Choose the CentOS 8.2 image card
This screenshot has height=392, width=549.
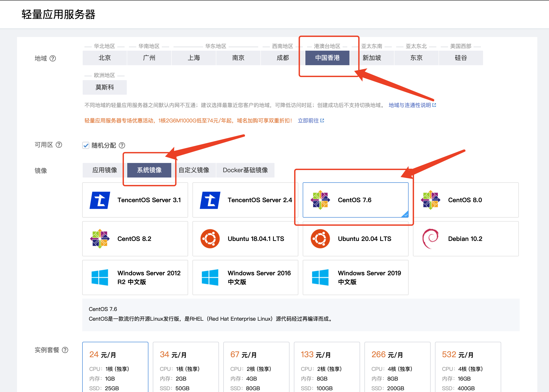[135, 239]
